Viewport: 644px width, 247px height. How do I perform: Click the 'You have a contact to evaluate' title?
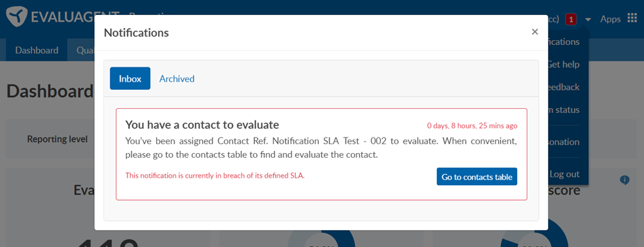coord(202,125)
